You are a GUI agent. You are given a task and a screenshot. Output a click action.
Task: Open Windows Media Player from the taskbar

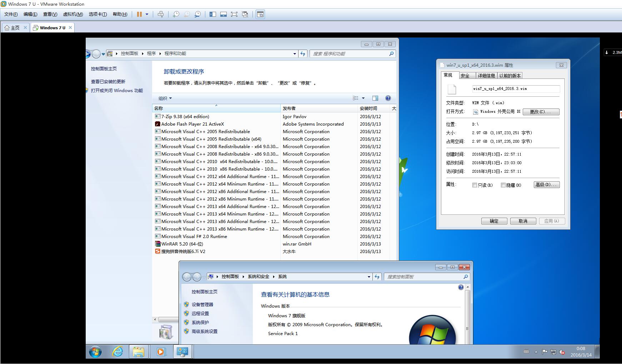161,352
